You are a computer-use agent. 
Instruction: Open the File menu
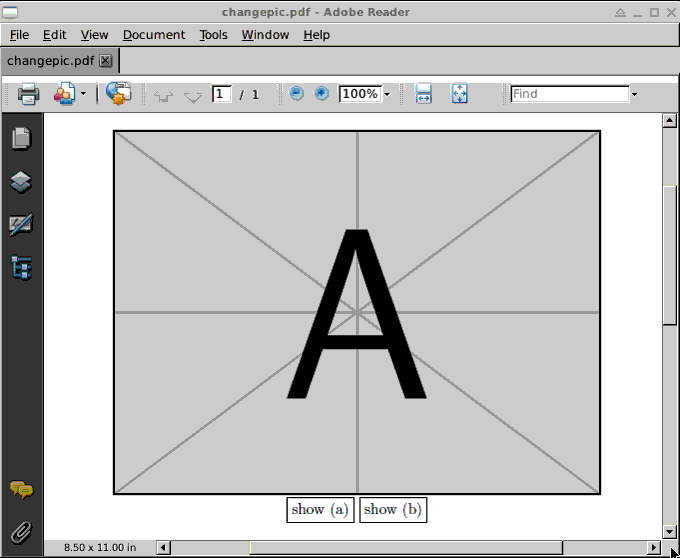coord(20,35)
